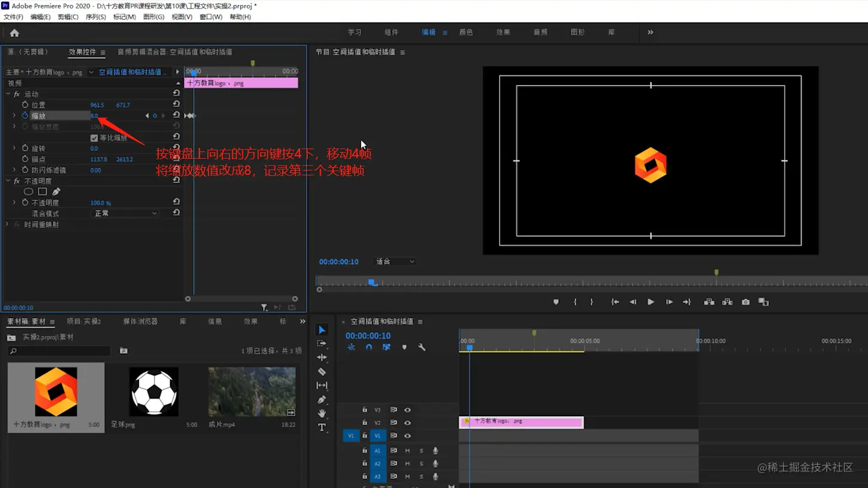Select the Selection tool arrow
Viewport: 868px width, 488px height.
[x=322, y=330]
